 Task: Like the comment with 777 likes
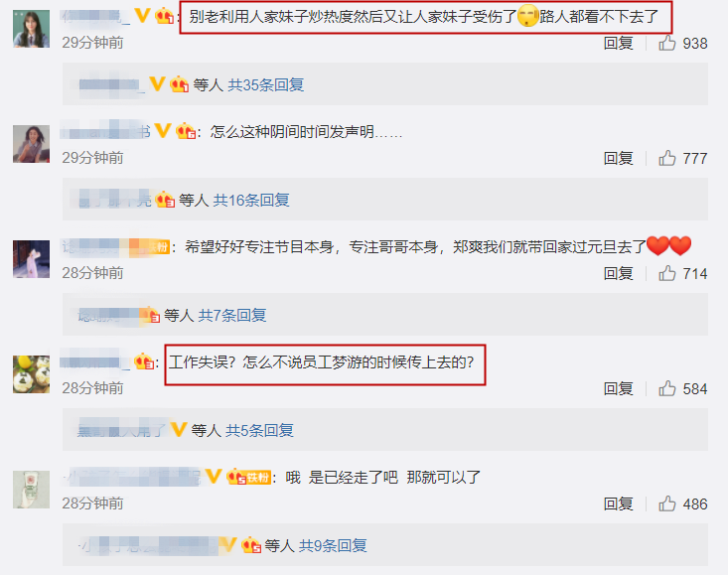(667, 158)
